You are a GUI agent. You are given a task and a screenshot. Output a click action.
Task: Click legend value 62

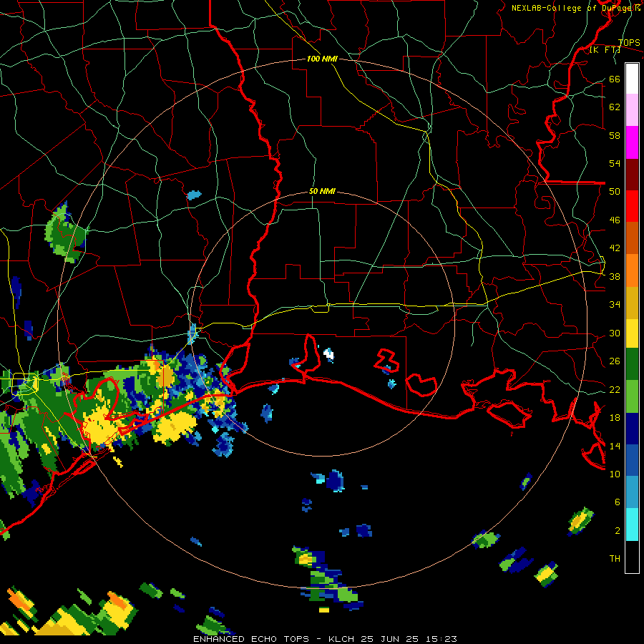615,107
